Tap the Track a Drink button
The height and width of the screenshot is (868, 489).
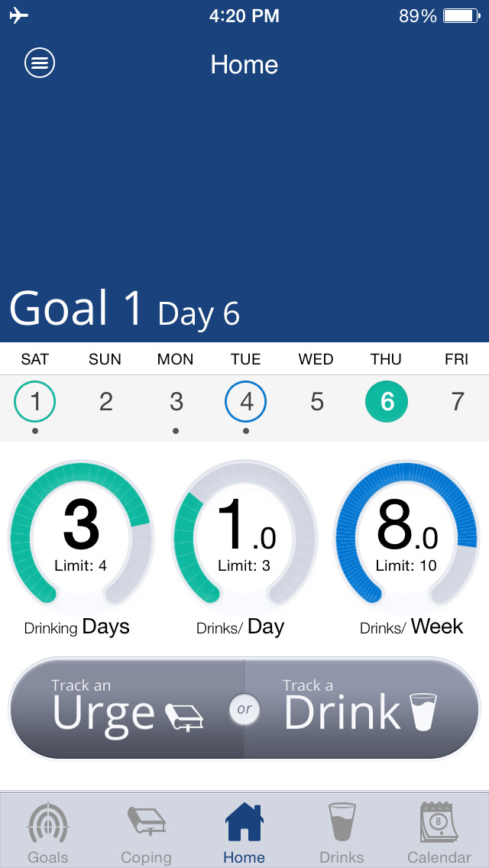(x=362, y=708)
